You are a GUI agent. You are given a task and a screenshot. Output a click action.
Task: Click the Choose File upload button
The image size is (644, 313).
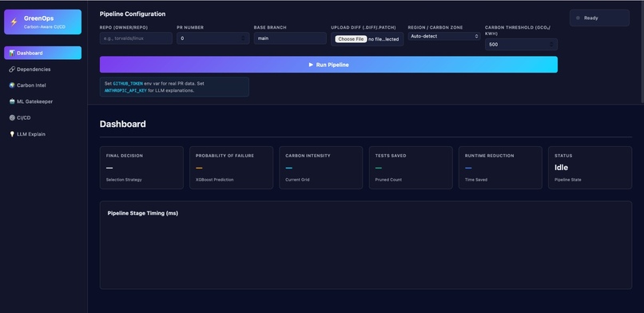click(351, 39)
